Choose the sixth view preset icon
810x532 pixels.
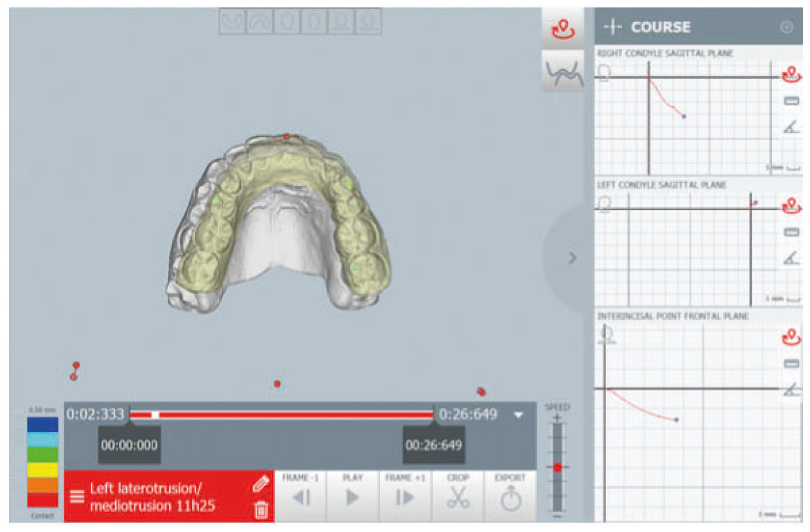coord(368,22)
